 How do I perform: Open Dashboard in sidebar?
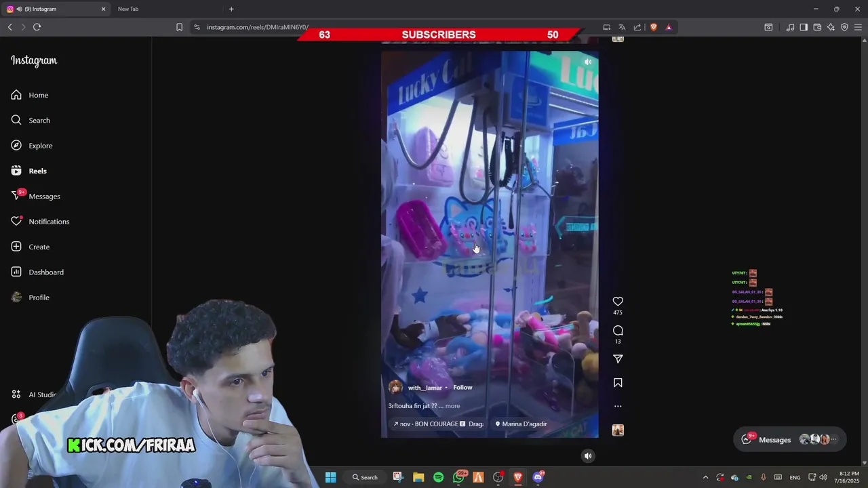[x=37, y=272]
